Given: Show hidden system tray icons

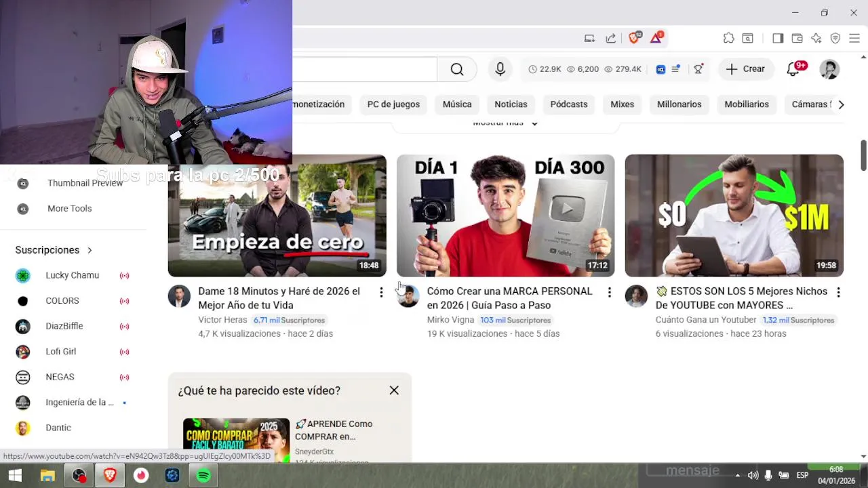Looking at the screenshot, I should click(737, 476).
